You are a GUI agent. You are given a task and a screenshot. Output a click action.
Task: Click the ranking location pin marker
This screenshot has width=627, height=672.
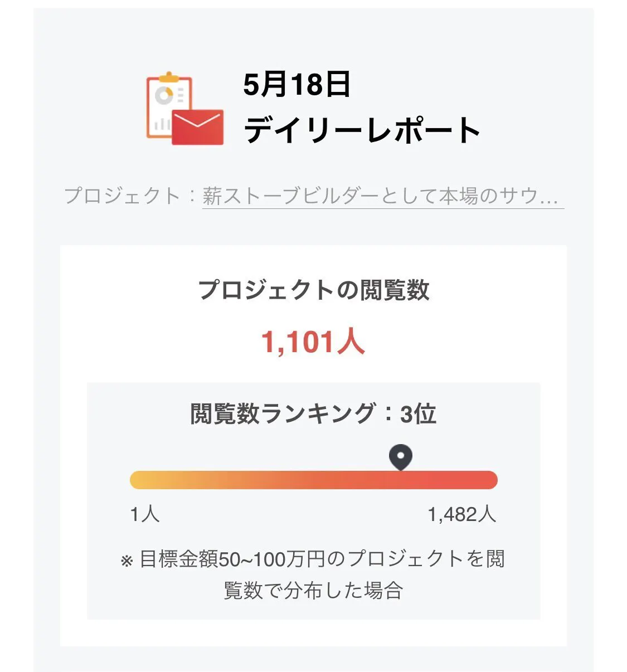tap(400, 457)
